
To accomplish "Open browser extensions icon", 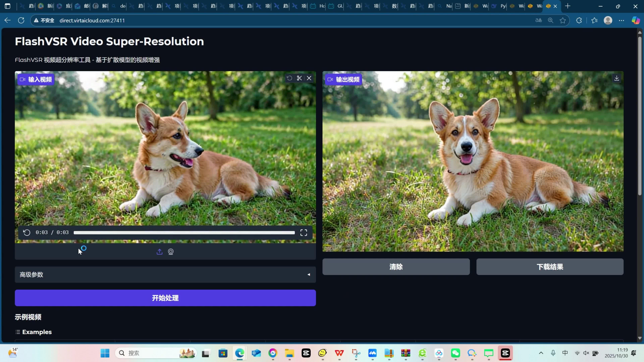I will click(579, 20).
